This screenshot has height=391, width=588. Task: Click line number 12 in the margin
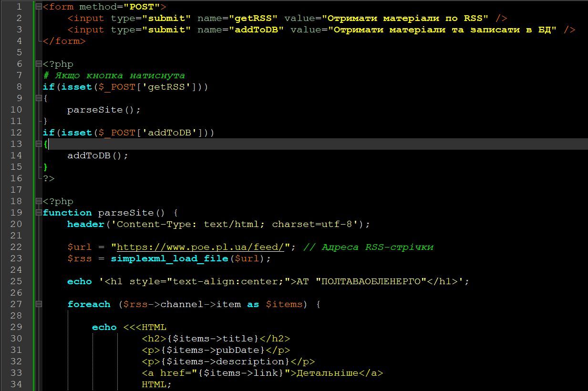tap(16, 133)
